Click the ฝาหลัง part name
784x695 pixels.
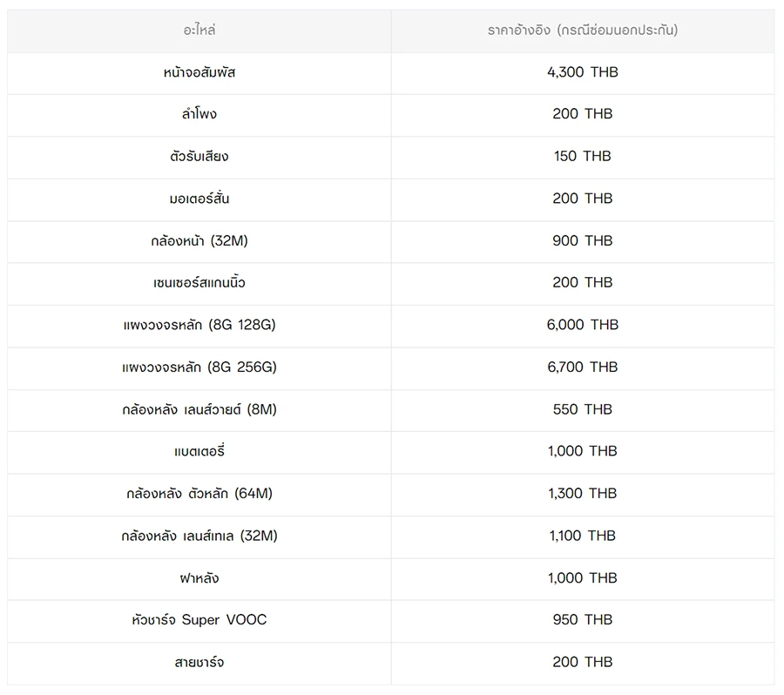coord(199,577)
